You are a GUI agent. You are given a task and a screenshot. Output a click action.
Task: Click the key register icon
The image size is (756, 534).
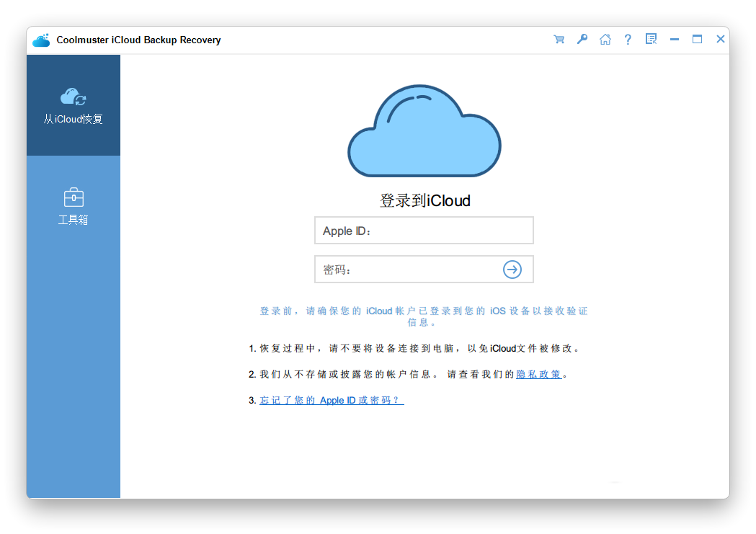coord(582,39)
